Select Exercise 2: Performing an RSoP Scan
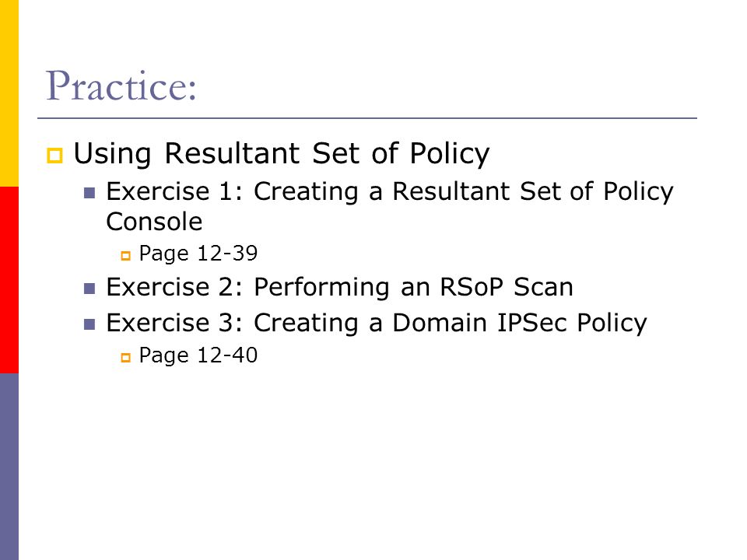747x560 pixels. [x=340, y=287]
